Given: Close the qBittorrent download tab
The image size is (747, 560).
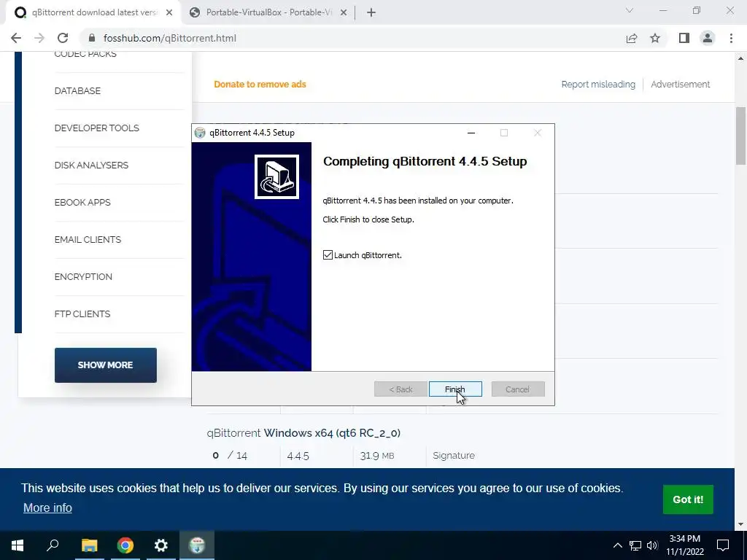Looking at the screenshot, I should (169, 12).
